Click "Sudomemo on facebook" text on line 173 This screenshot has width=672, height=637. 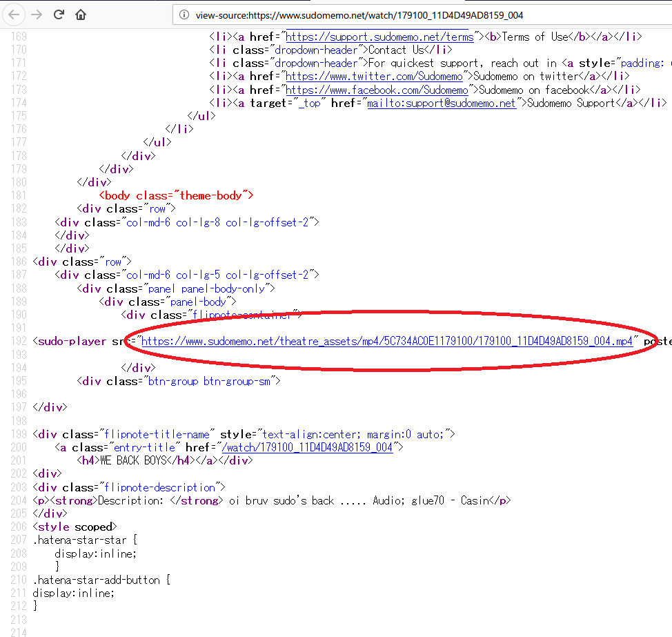(534, 90)
